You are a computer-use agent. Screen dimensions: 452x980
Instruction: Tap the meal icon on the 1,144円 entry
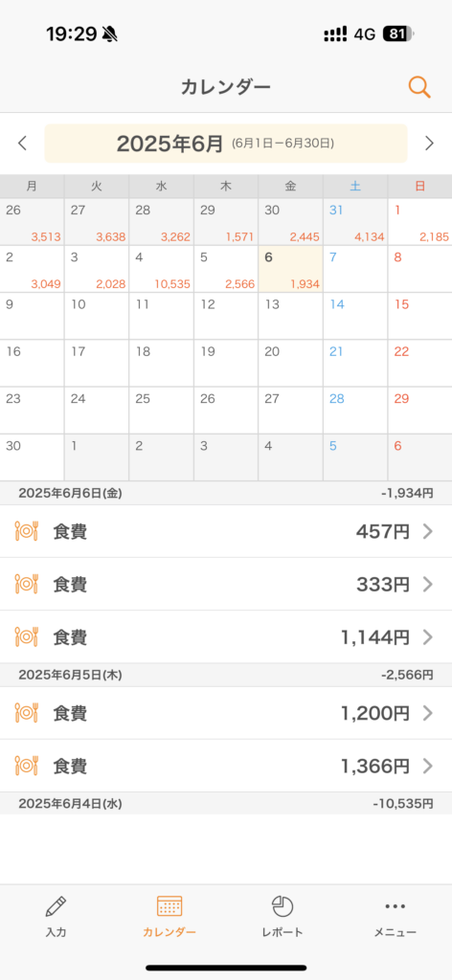coord(26,636)
